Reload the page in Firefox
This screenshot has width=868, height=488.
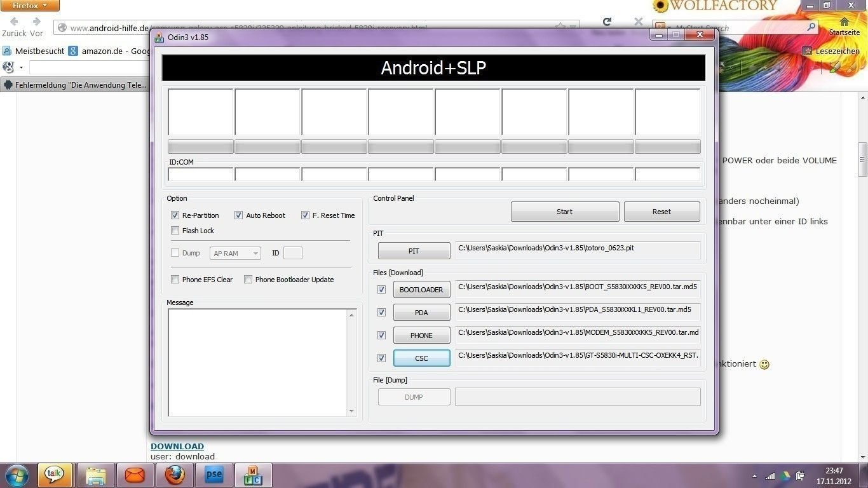(607, 22)
